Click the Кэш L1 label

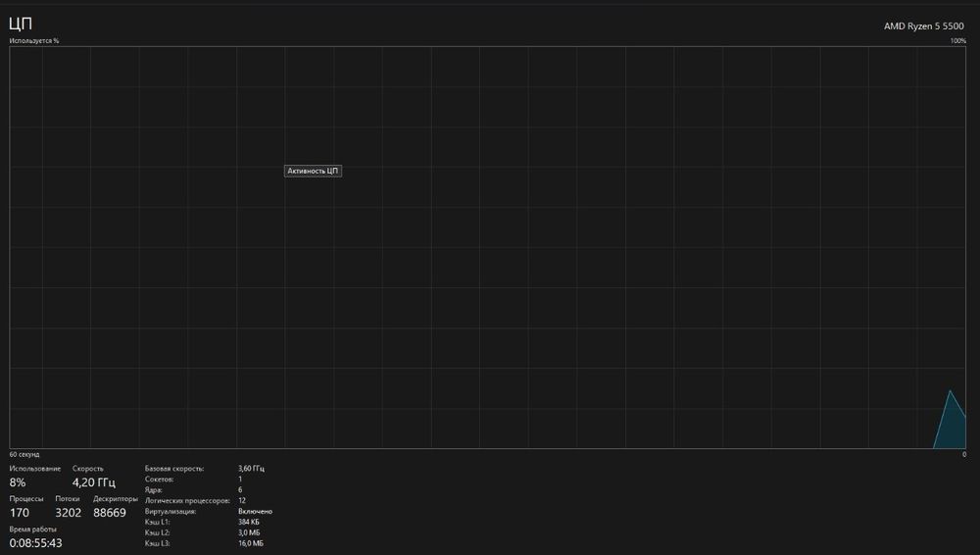[158, 522]
